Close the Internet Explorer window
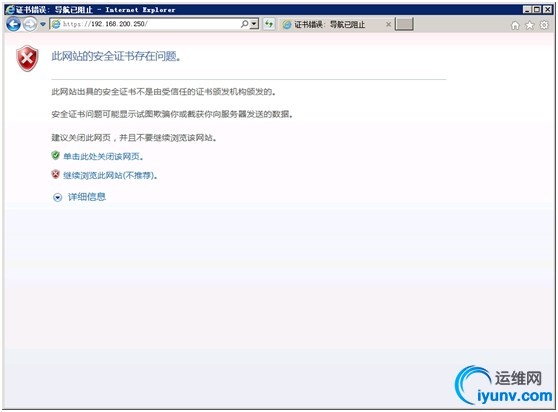This screenshot has height=412, width=558. pos(547,10)
